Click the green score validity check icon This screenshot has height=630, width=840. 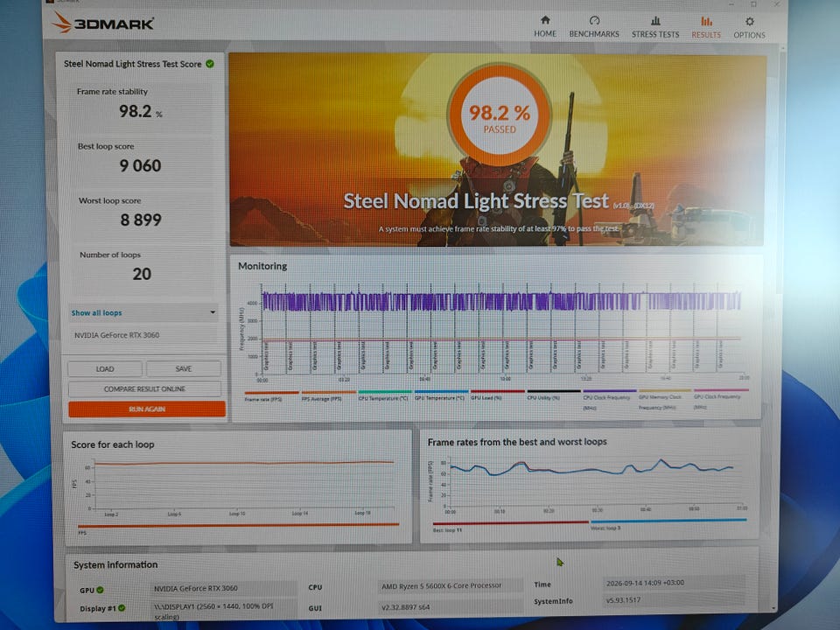[x=210, y=64]
